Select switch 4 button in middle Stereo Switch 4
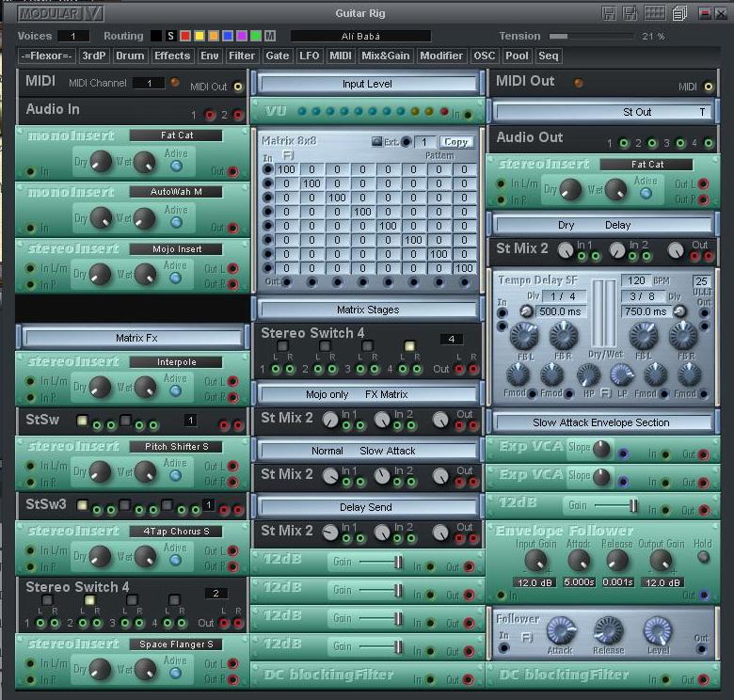This screenshot has height=700, width=734. (x=409, y=346)
